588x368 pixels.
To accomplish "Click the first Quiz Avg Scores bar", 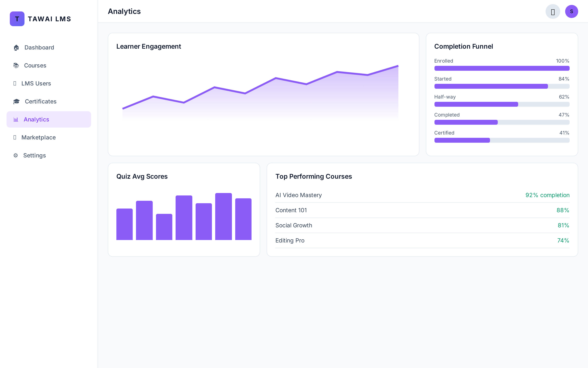I will tap(124, 224).
